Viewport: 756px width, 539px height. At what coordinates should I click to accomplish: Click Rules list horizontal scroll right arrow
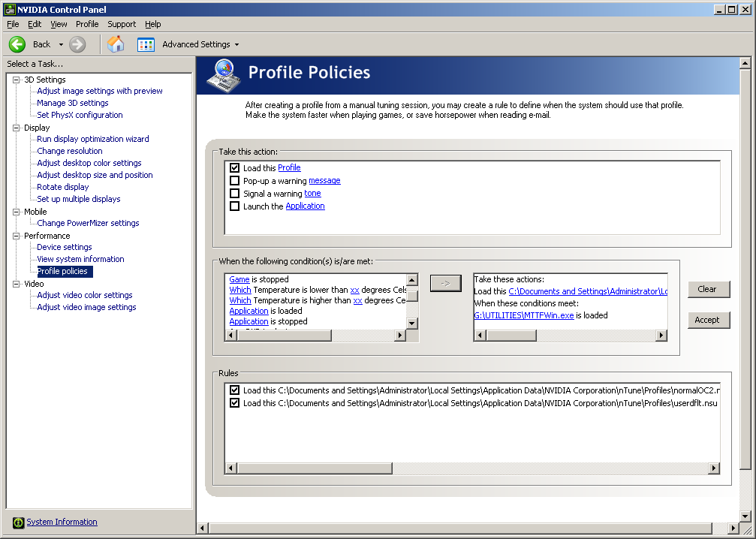click(x=714, y=468)
